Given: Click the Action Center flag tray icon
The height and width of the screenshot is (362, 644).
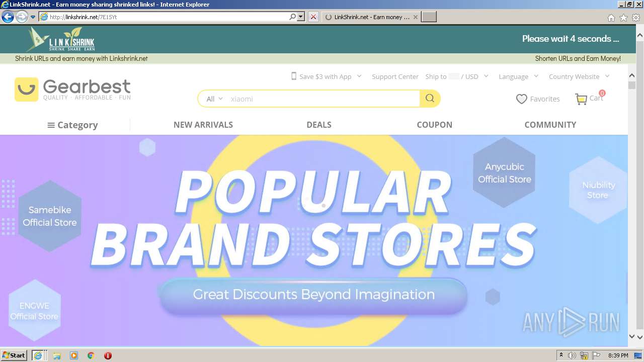Looking at the screenshot, I should point(596,355).
